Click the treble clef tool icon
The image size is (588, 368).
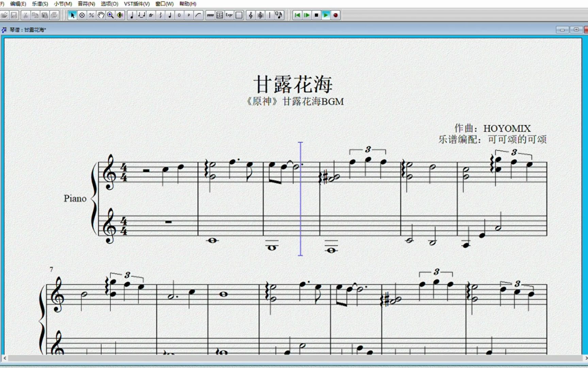[251, 15]
